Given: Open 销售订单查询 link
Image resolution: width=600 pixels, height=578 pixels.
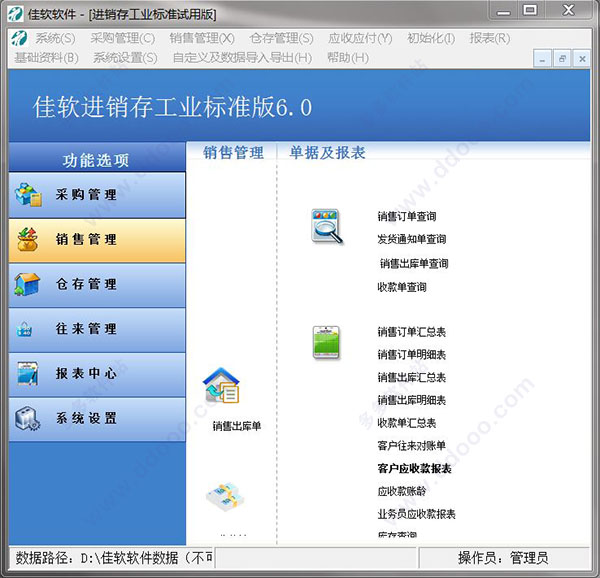Looking at the screenshot, I should pos(407,217).
